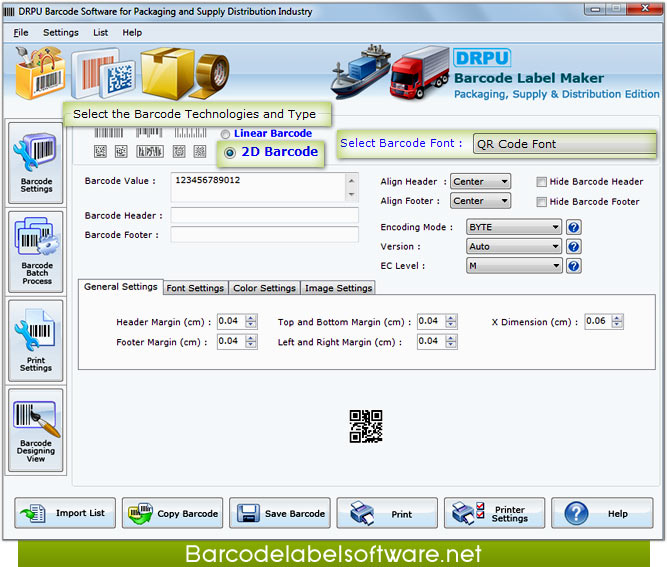Click the Import List button
The image size is (667, 567).
[x=65, y=513]
